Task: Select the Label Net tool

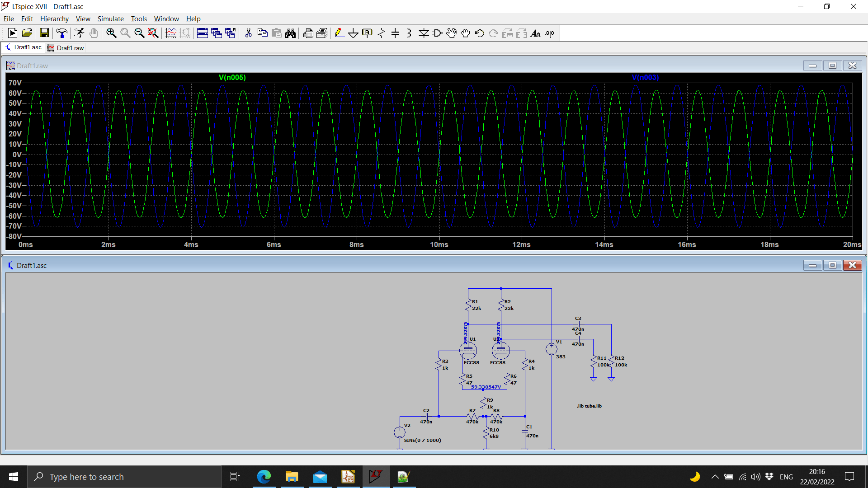Action: pos(368,33)
